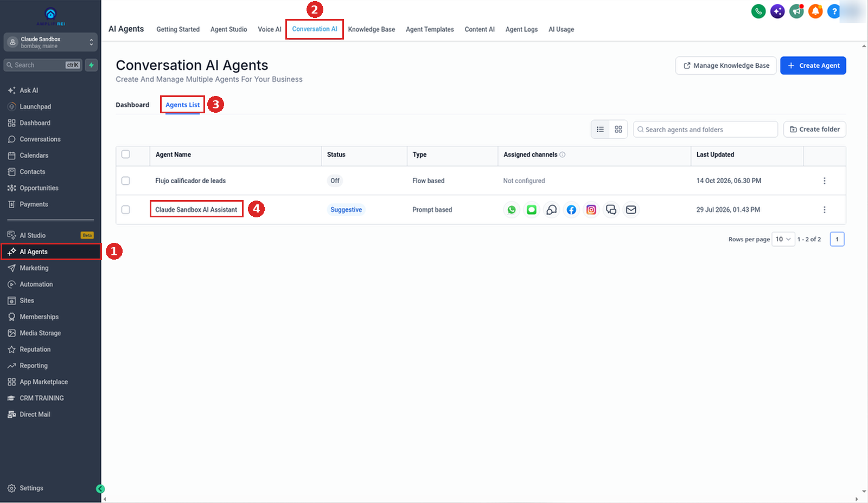Image resolution: width=868 pixels, height=503 pixels.
Task: Open options menu for Flujo calificador de leads
Action: pos(825,181)
